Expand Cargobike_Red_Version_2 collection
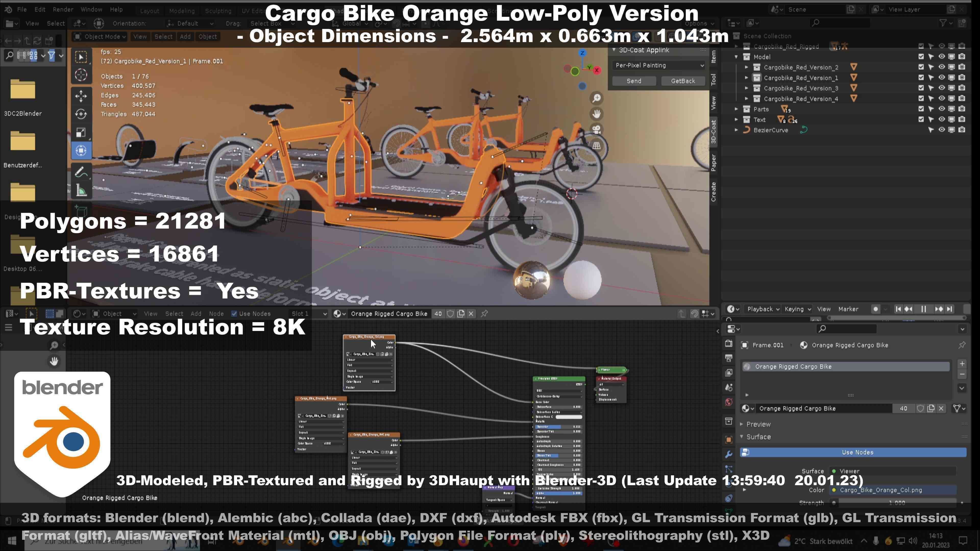 [x=746, y=67]
